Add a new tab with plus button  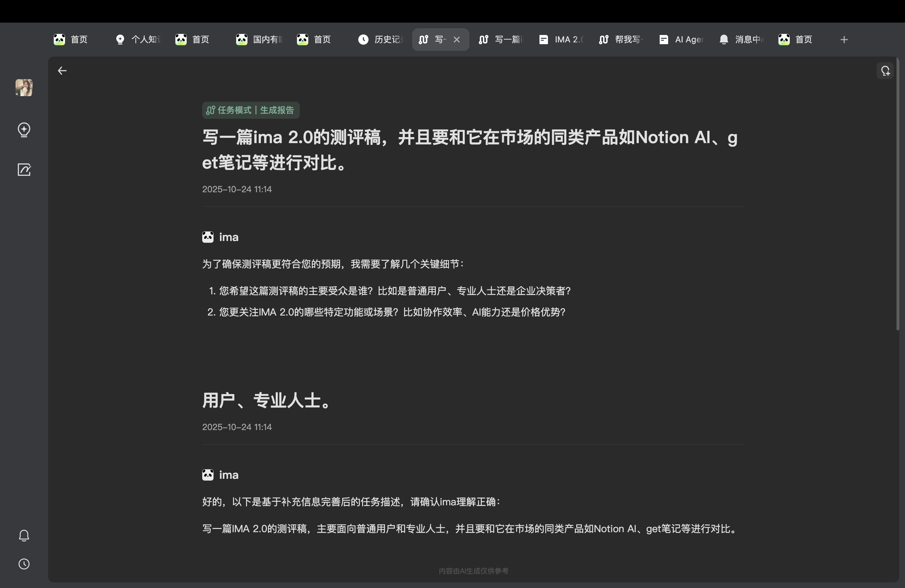tap(844, 40)
